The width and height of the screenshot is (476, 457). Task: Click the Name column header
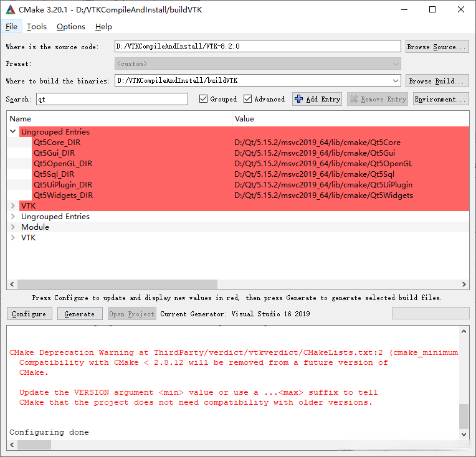[119, 119]
